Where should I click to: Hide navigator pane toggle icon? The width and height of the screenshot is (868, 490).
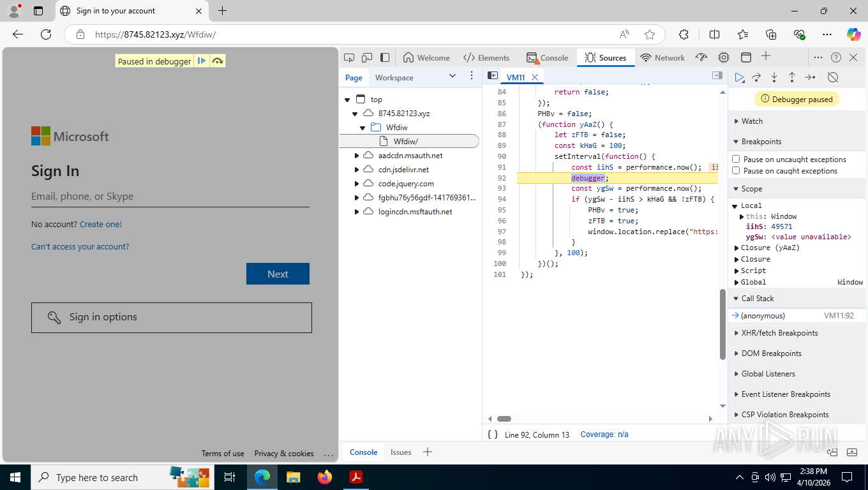tap(492, 75)
